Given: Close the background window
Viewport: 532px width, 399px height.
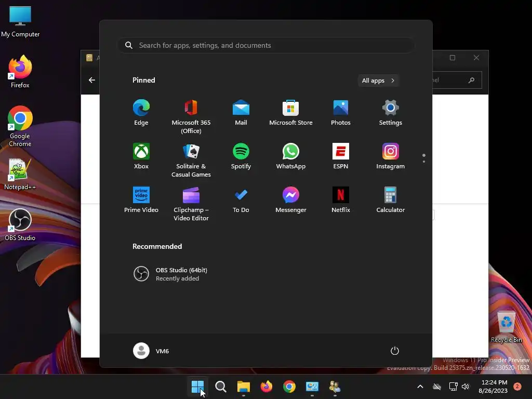Looking at the screenshot, I should coord(476,58).
